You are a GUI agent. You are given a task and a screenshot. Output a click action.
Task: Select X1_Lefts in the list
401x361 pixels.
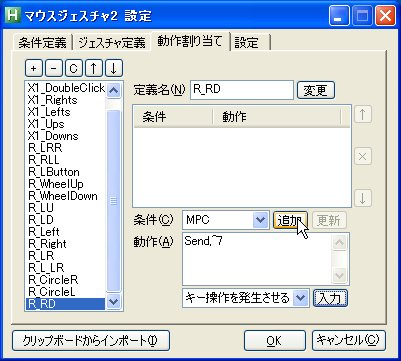point(66,112)
